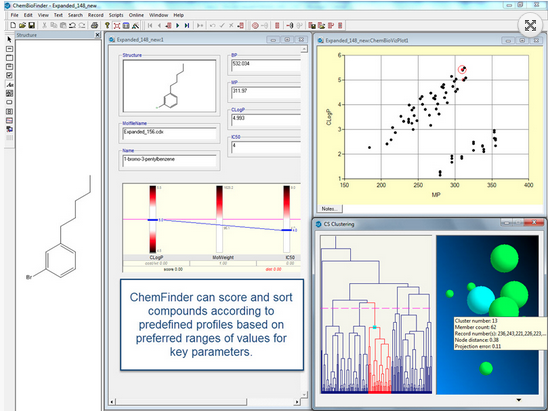Click the cyan sphere in cluster view
The height and width of the screenshot is (411, 548).
coord(481,300)
